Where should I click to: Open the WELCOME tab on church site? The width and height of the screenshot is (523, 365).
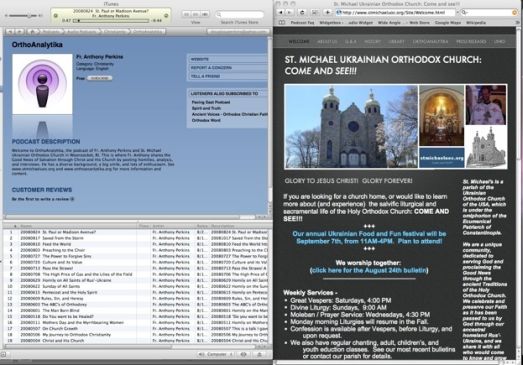click(x=299, y=42)
